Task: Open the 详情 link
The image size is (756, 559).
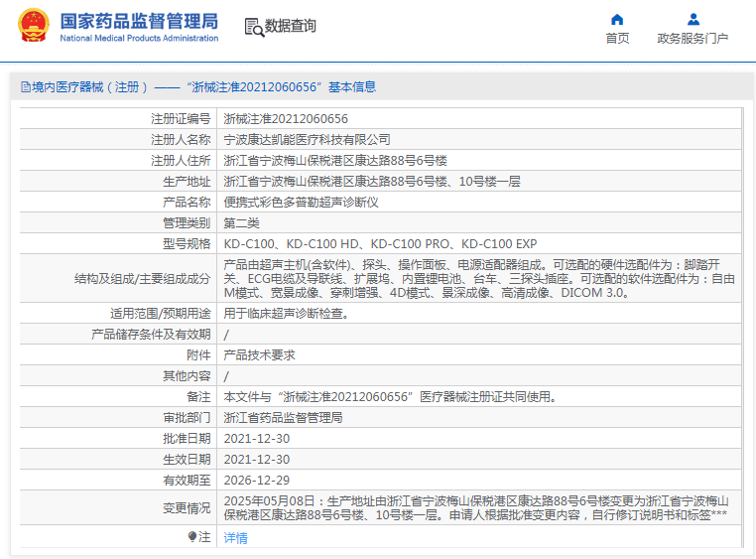Action: point(236,538)
